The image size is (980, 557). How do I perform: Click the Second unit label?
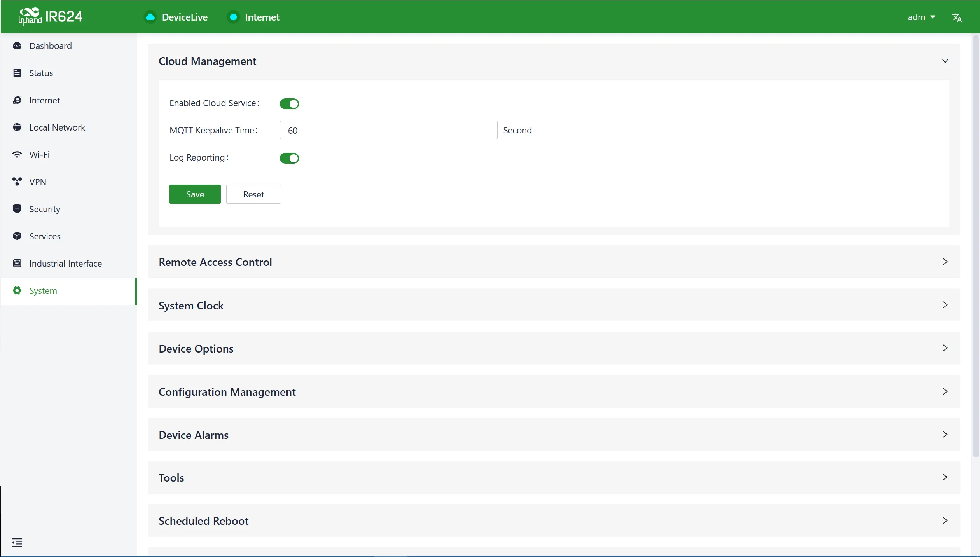pos(517,130)
